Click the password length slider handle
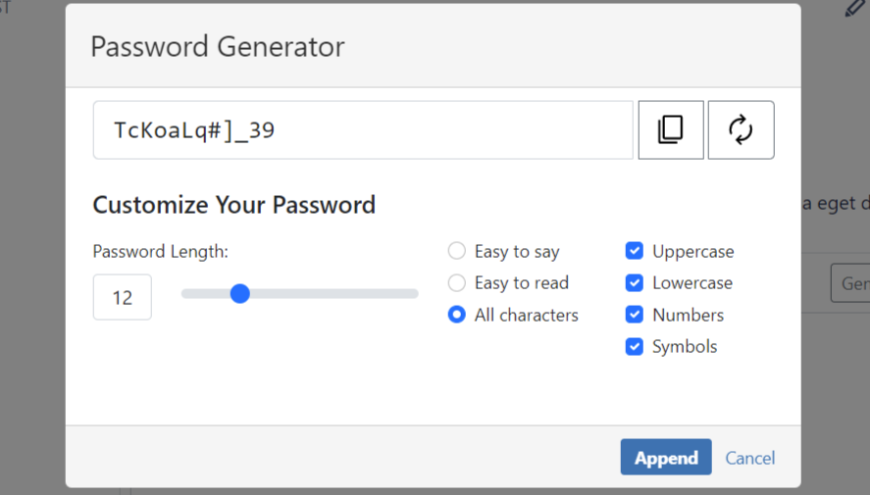This screenshot has width=870, height=495. 239,294
